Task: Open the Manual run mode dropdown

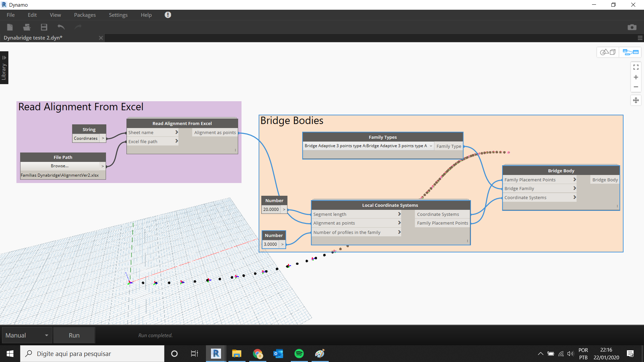Action: coord(27,335)
